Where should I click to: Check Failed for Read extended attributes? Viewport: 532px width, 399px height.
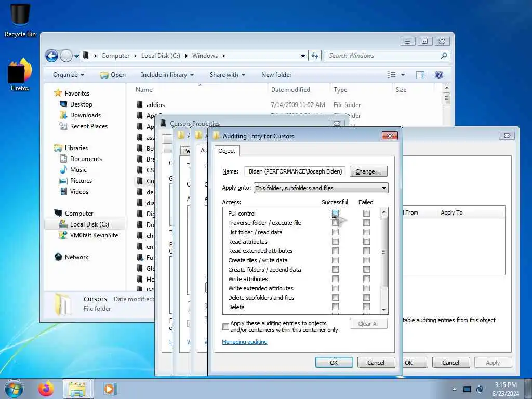[x=366, y=251]
